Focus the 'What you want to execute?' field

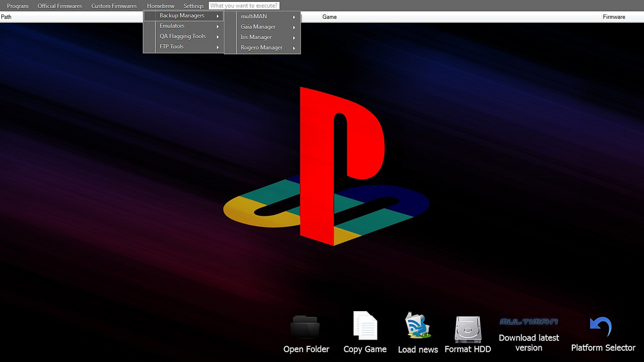pos(244,6)
